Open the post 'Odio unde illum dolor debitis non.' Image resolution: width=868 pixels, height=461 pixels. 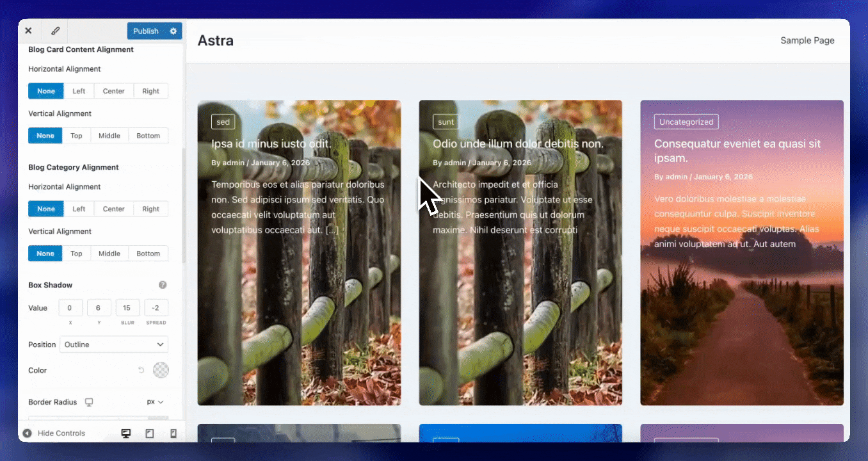click(518, 144)
